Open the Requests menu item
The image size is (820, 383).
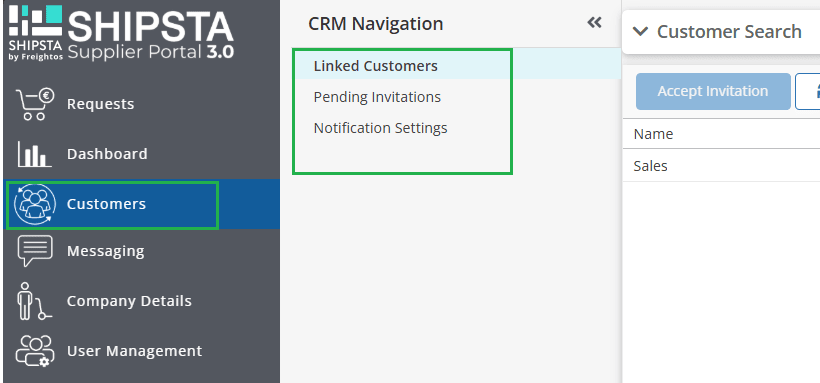[100, 104]
